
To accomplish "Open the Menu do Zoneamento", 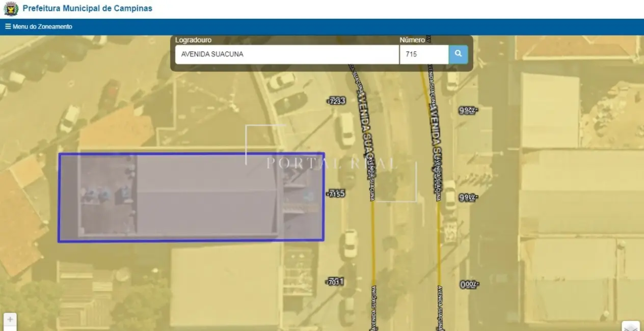I will pos(39,26).
